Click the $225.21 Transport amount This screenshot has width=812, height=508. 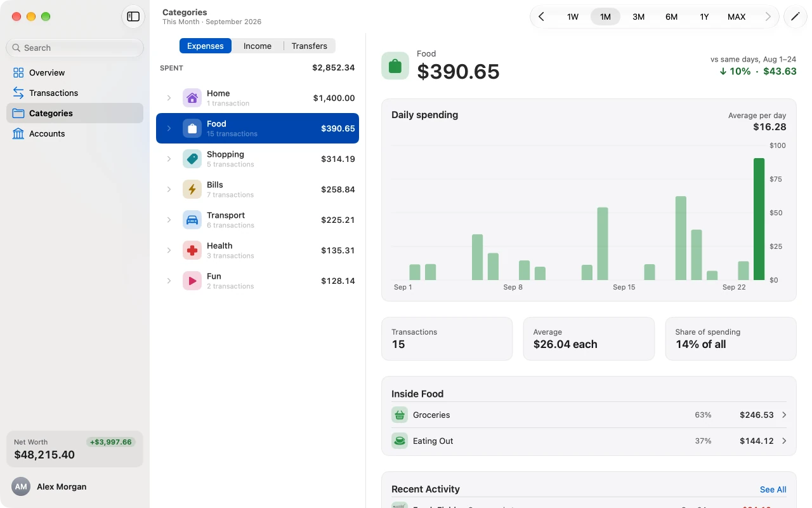click(x=337, y=220)
